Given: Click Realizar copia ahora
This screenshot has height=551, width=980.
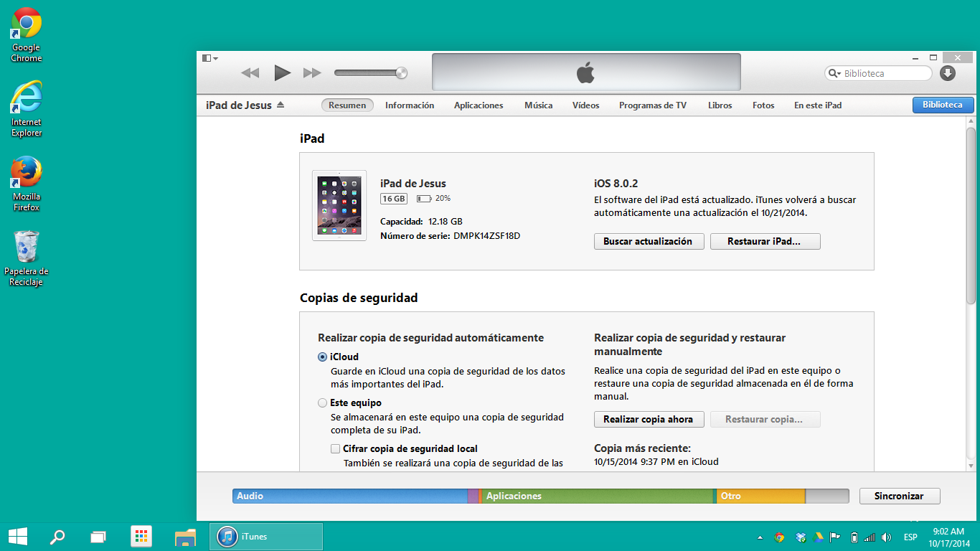Looking at the screenshot, I should click(649, 420).
